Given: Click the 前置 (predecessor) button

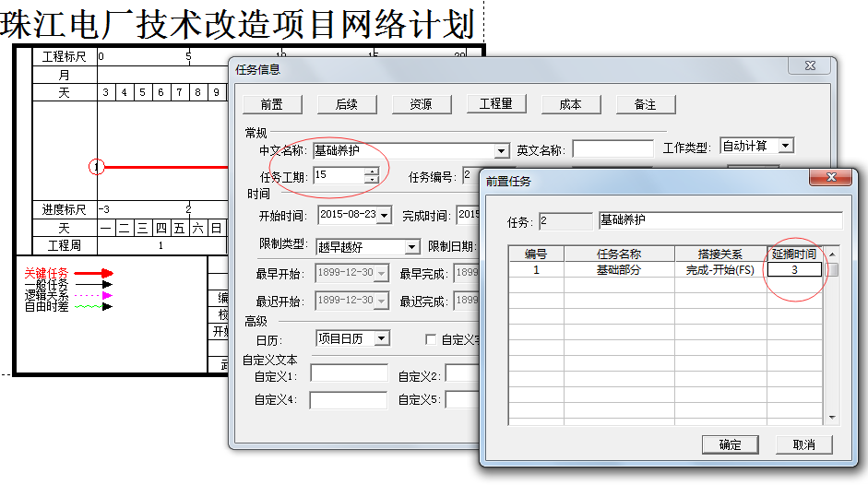Looking at the screenshot, I should pyautogui.click(x=271, y=104).
